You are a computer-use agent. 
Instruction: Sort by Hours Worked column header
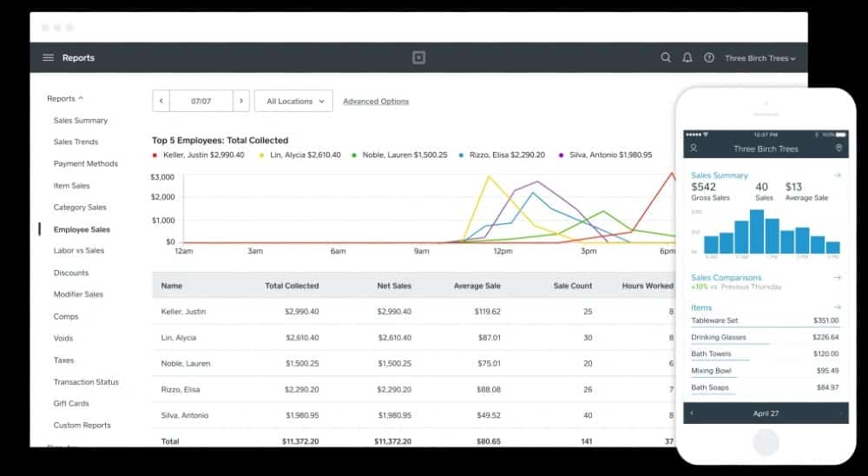648,286
